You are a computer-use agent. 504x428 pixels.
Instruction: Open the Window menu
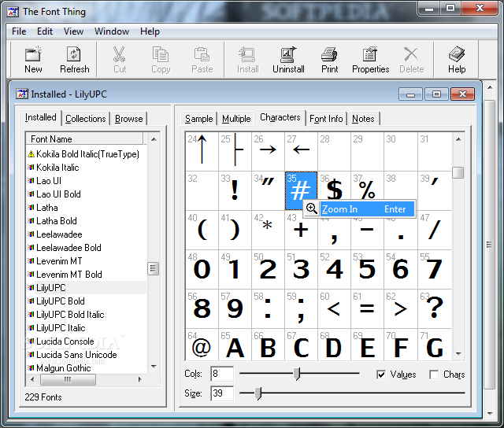(x=112, y=31)
